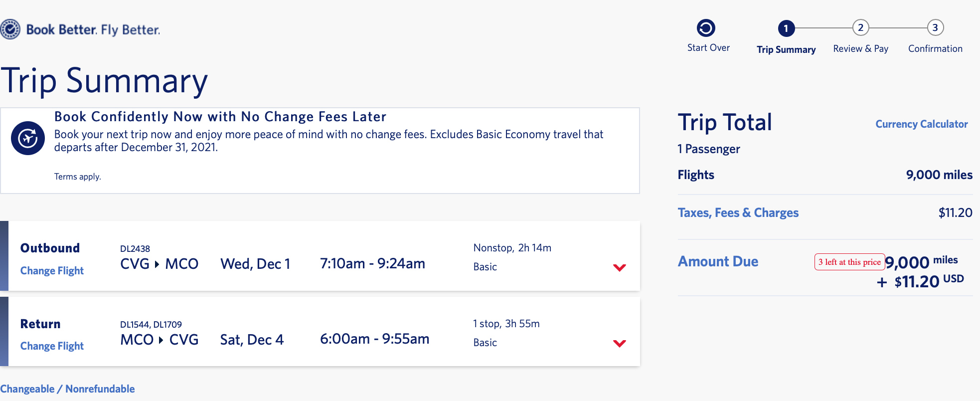
Task: Expand the Return flight details chevron
Action: pos(619,343)
